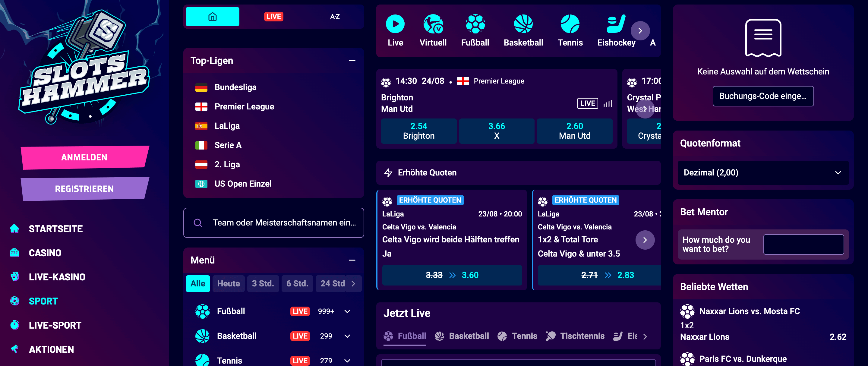
Task: Open Serie A in Top-Ligen
Action: point(228,145)
